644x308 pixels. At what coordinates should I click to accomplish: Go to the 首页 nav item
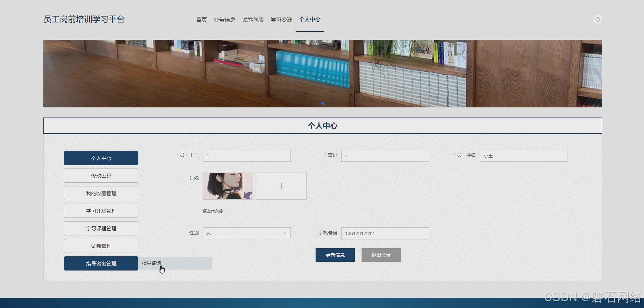[x=202, y=20]
